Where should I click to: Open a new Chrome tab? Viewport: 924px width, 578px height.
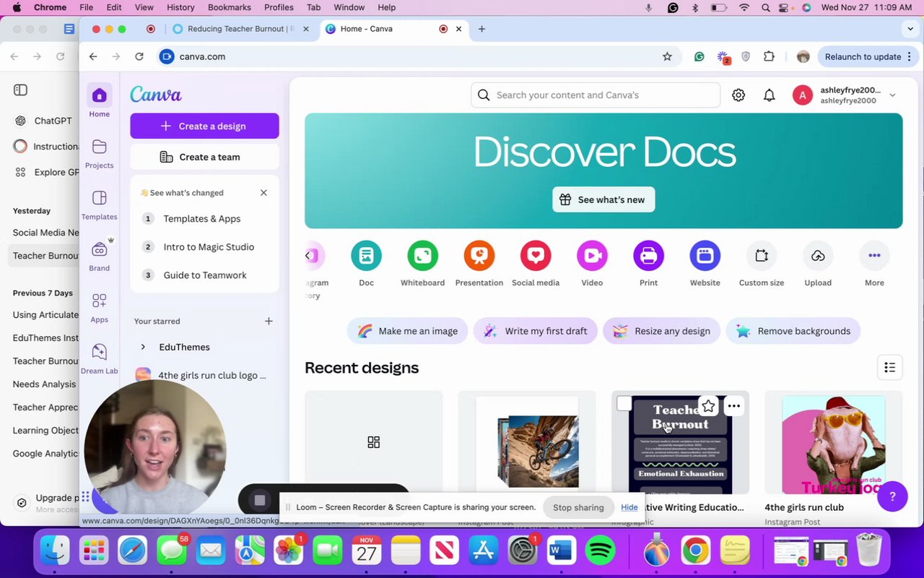point(481,29)
